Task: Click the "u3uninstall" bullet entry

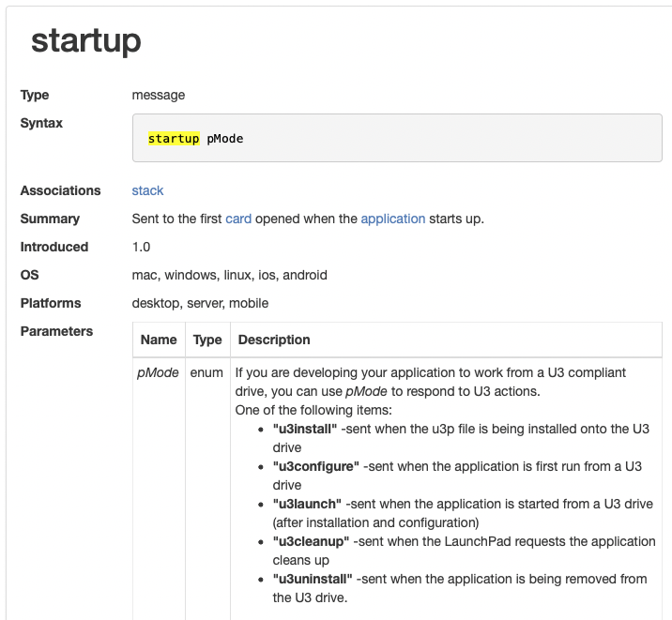Action: [313, 579]
